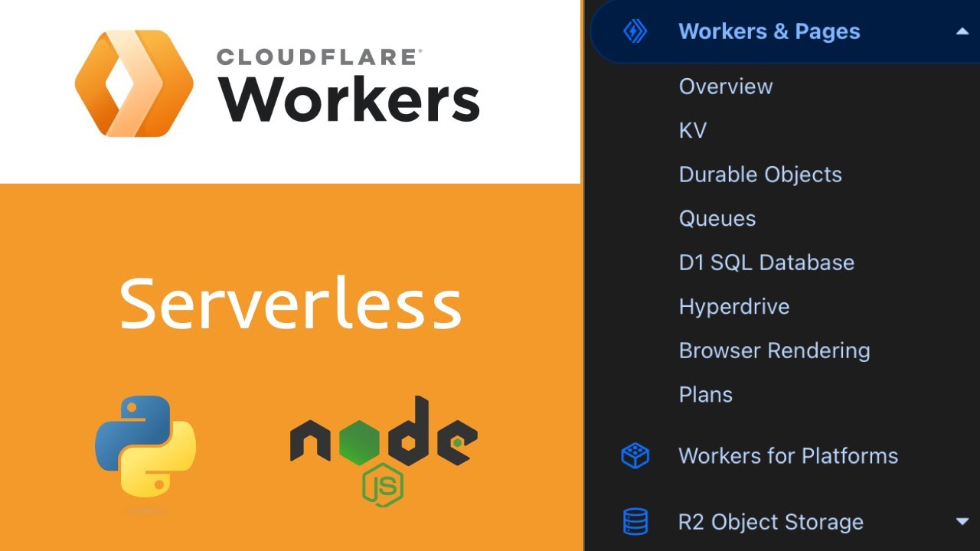Open the Workers & Pages menu

(x=783, y=31)
